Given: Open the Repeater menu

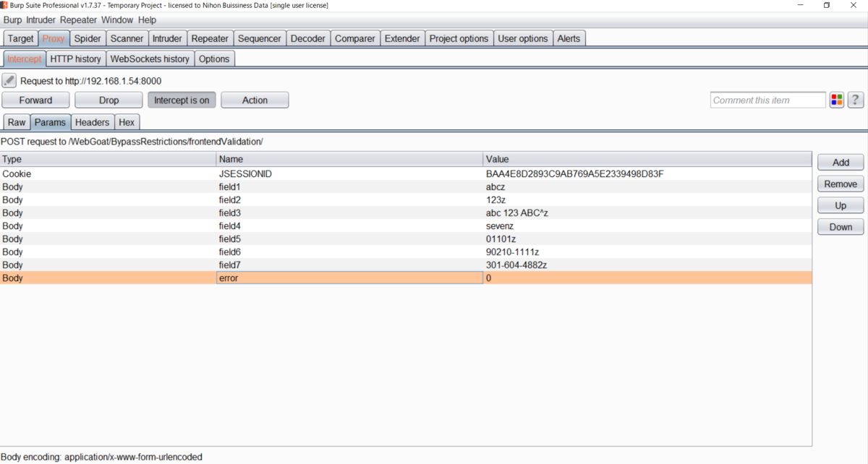Looking at the screenshot, I should [79, 20].
